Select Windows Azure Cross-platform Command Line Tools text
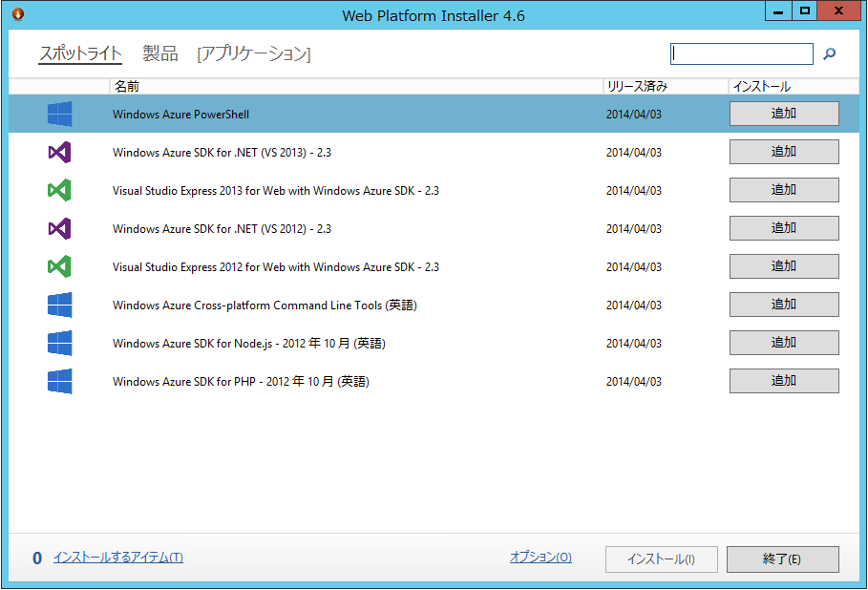Viewport: 868px width, 590px height. [265, 305]
